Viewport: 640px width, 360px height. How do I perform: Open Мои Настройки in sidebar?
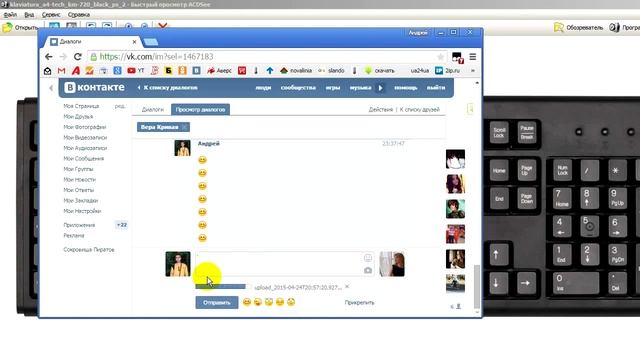pos(82,211)
